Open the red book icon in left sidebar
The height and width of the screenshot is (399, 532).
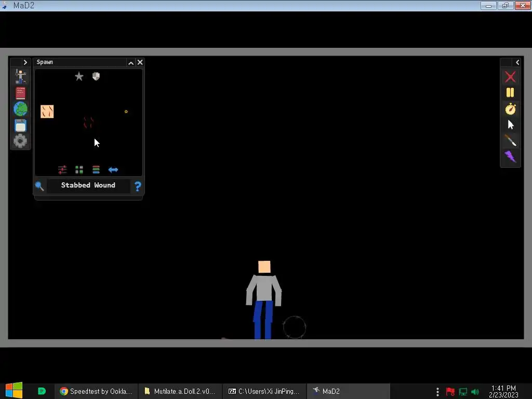coord(20,93)
